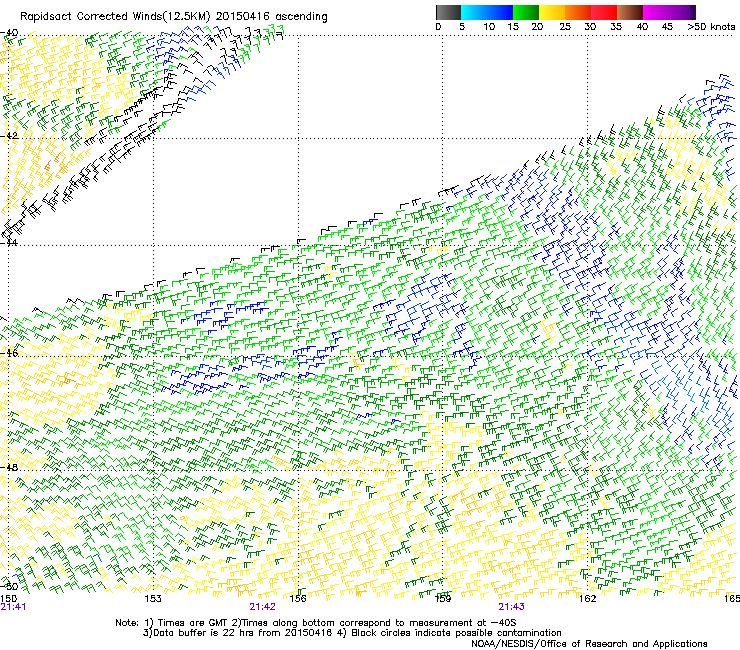Click the -46 latitude axis label
This screenshot has width=740, height=650.
coord(9,353)
